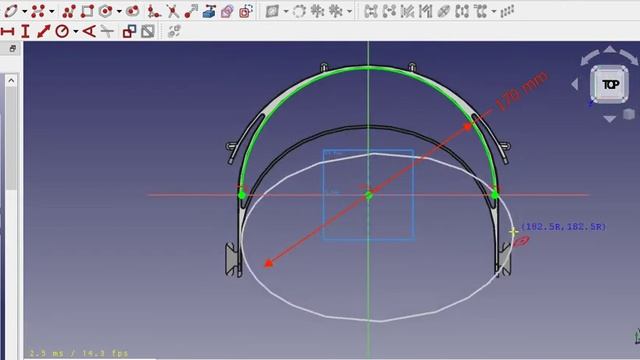Apply the angle constraint

pyautogui.click(x=89, y=31)
